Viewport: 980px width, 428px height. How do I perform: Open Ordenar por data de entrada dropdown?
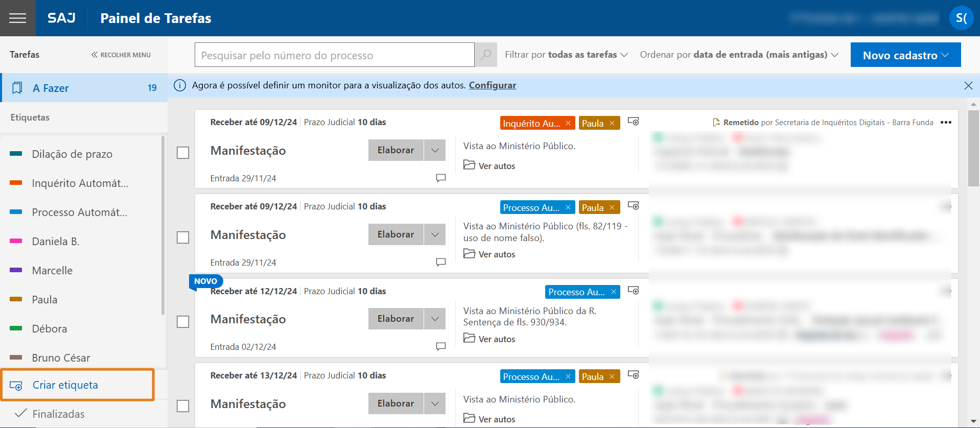738,55
